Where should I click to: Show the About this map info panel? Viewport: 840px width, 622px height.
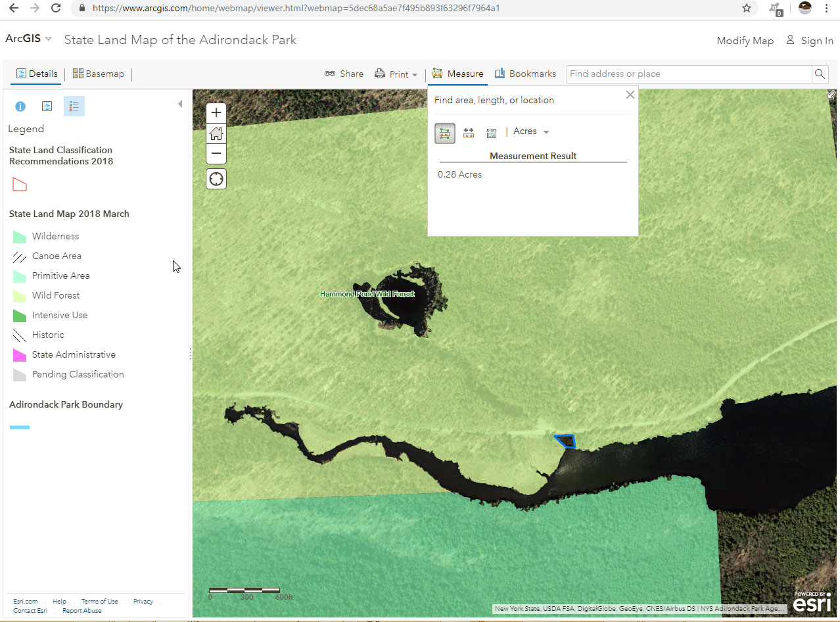[20, 106]
